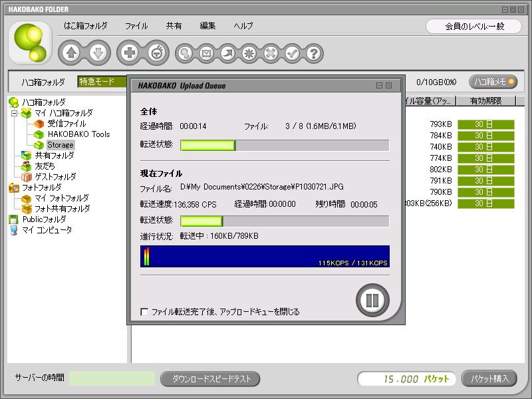
Task: Click the 有効期限 column header
Action: tap(485, 101)
